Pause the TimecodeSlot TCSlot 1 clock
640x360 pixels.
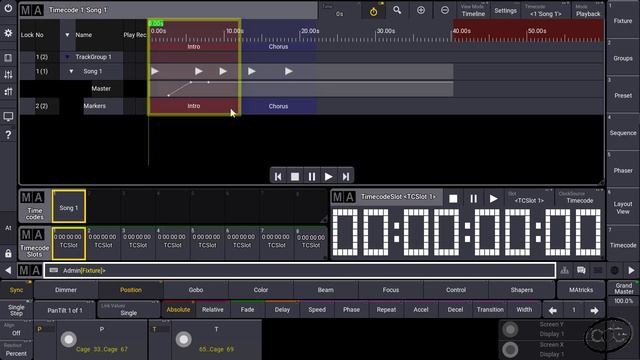click(x=473, y=198)
